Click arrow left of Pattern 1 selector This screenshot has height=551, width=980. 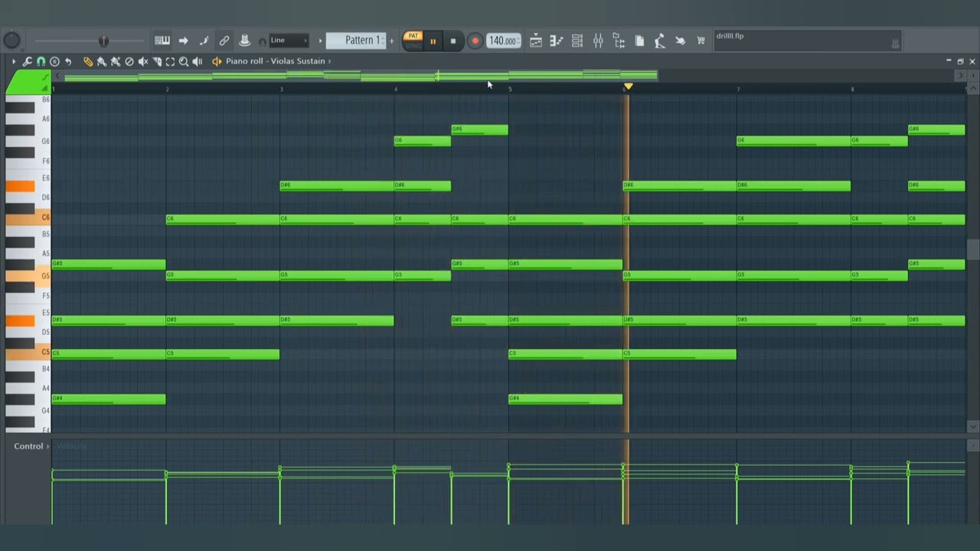[320, 41]
